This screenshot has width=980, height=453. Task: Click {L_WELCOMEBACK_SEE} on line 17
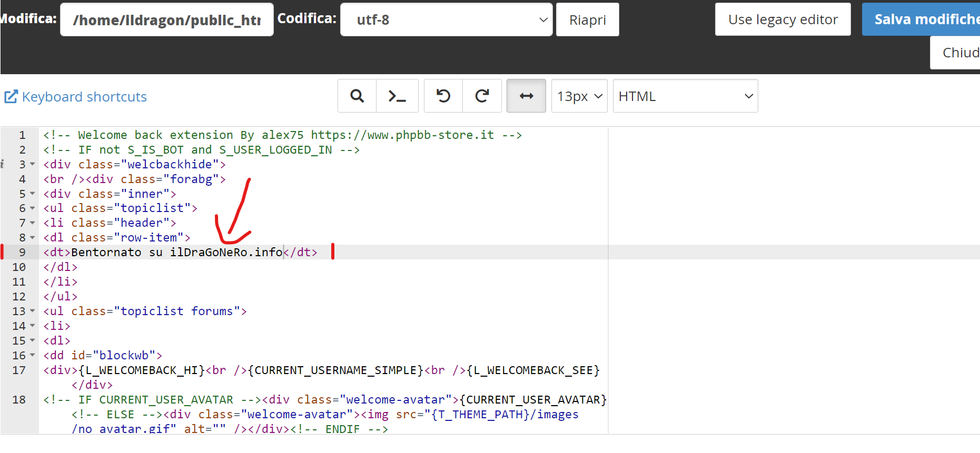[x=533, y=370]
